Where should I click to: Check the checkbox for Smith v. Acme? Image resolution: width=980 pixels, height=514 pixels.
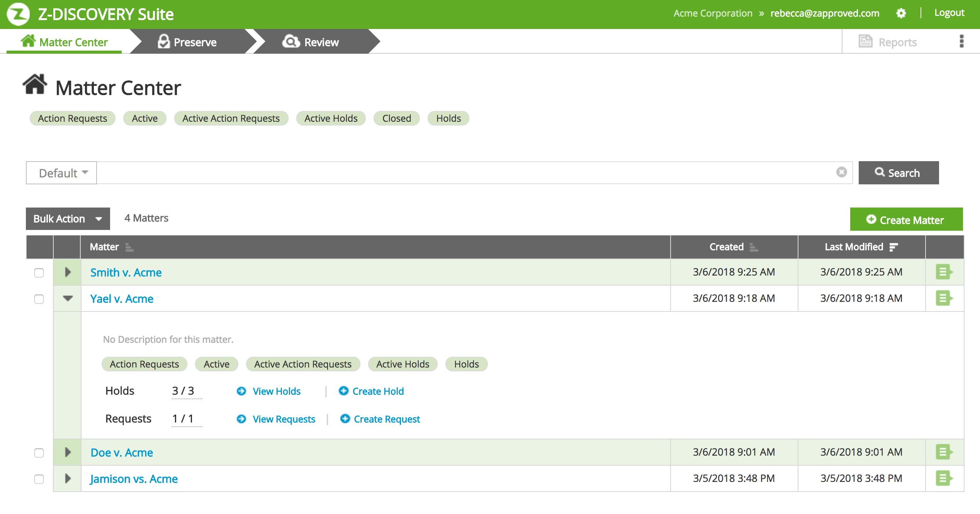pyautogui.click(x=39, y=272)
